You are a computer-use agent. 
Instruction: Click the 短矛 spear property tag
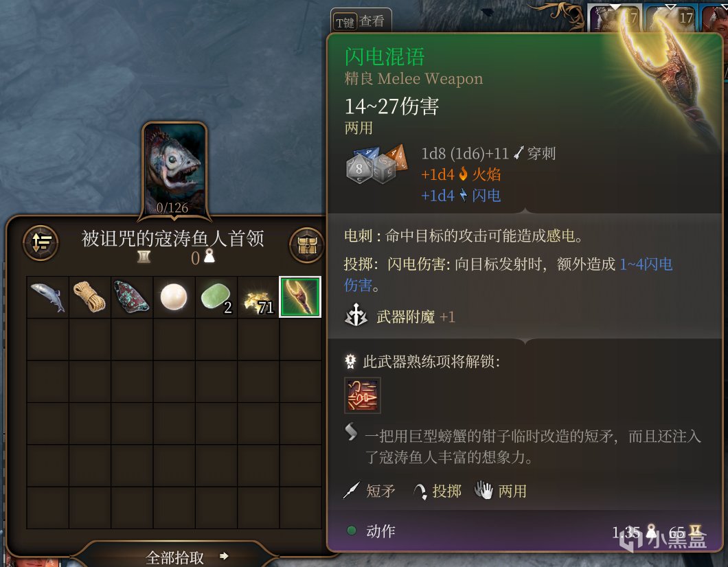point(369,491)
